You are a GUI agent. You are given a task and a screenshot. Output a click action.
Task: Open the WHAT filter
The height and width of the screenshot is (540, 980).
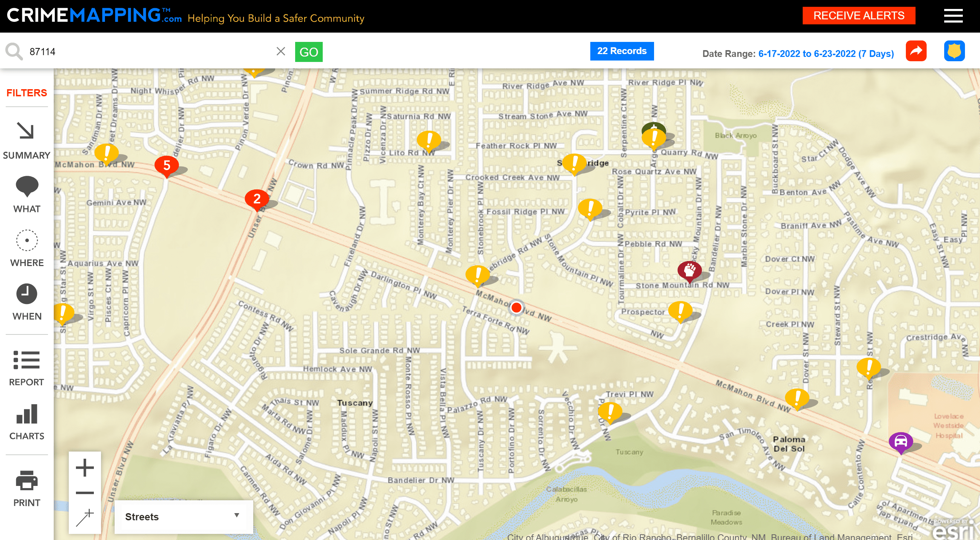coord(27,195)
